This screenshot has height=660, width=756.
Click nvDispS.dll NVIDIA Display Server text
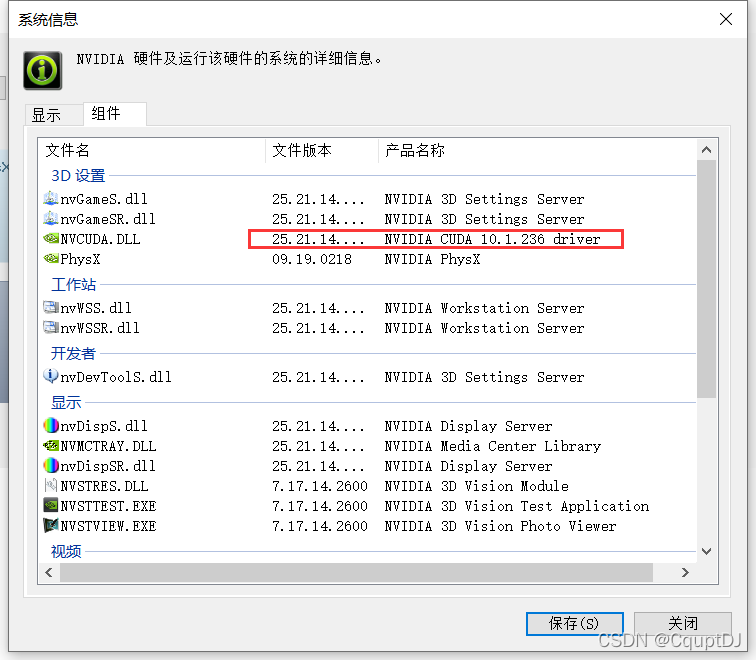pos(468,426)
